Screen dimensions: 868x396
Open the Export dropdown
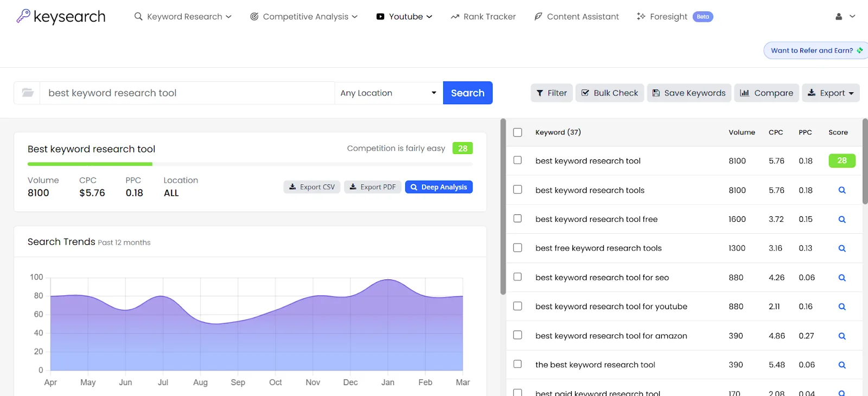click(x=831, y=93)
